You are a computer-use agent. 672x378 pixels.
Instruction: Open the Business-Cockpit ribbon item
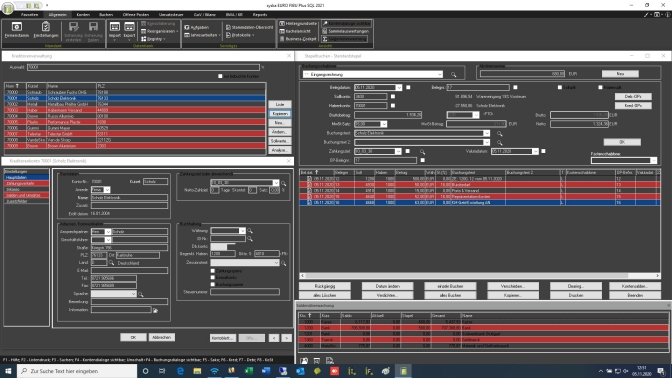pyautogui.click(x=298, y=39)
